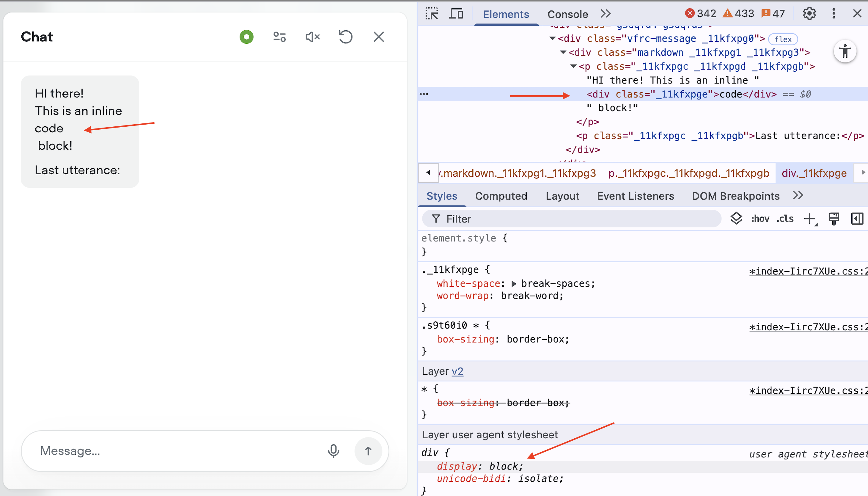Show more styles pane tabs chevron

798,196
